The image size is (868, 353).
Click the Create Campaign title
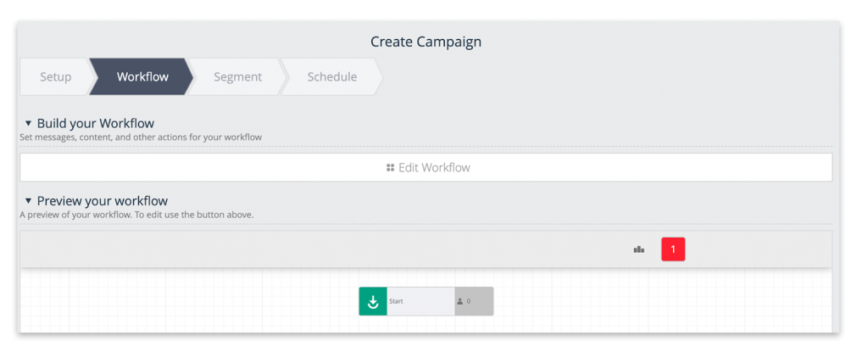coord(426,42)
